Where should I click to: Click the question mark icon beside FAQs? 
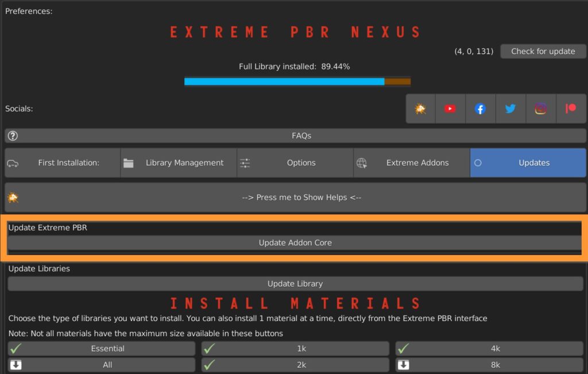point(13,136)
